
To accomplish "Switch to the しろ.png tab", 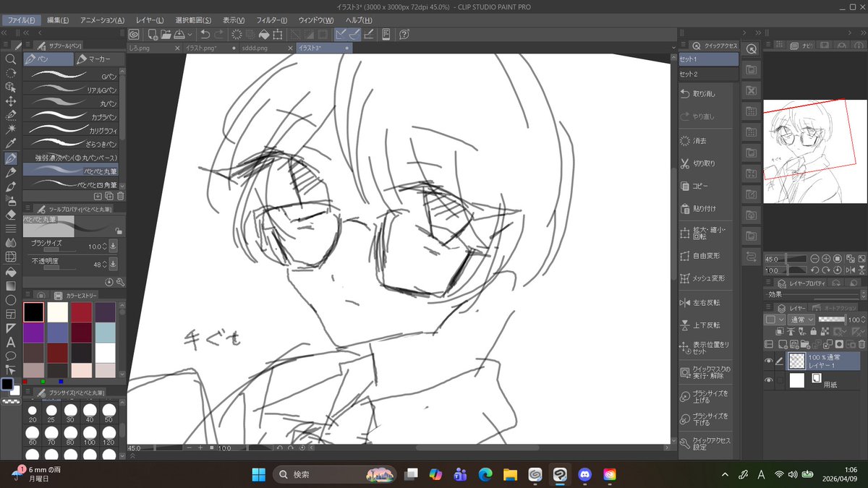I will (141, 48).
